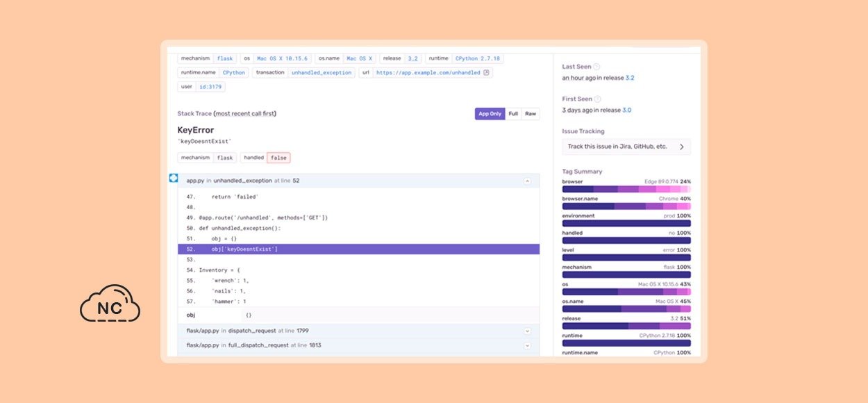Click the os.name tag distribution bar

coord(626,309)
